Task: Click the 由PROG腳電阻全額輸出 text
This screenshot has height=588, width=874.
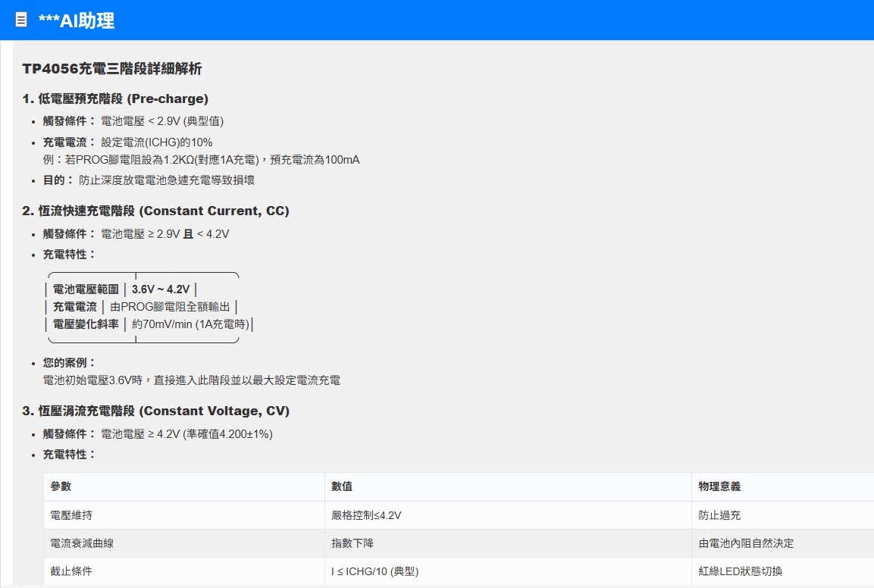Action: pos(170,307)
